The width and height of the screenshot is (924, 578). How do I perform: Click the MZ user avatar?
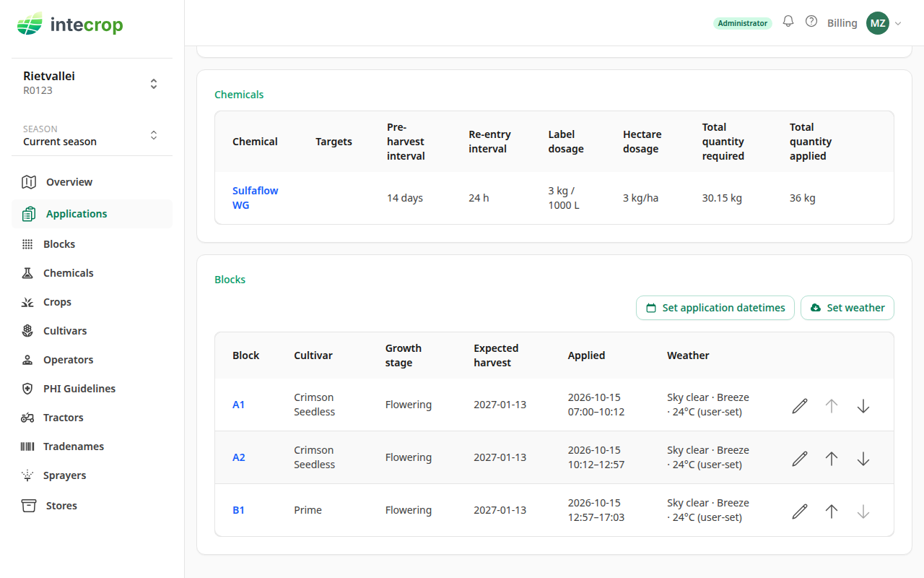coord(878,23)
